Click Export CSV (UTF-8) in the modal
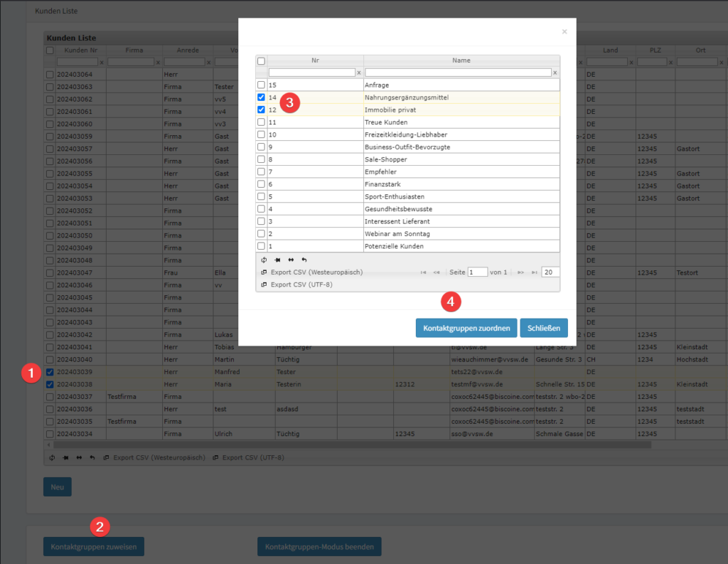 (x=301, y=284)
